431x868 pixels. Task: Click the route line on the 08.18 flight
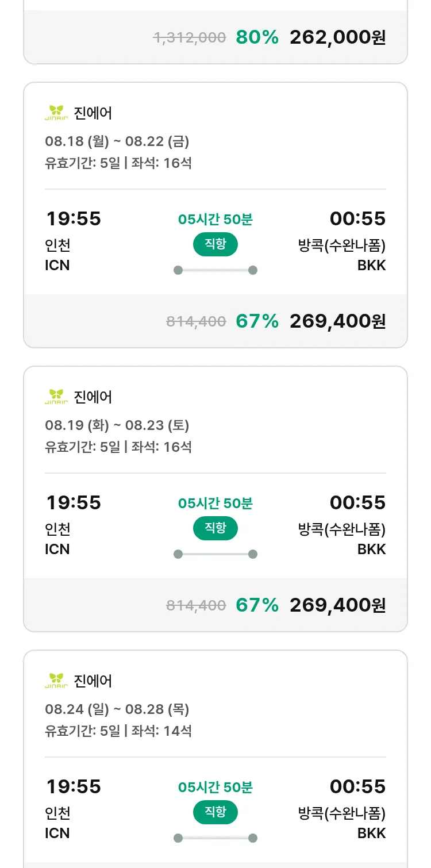[215, 270]
